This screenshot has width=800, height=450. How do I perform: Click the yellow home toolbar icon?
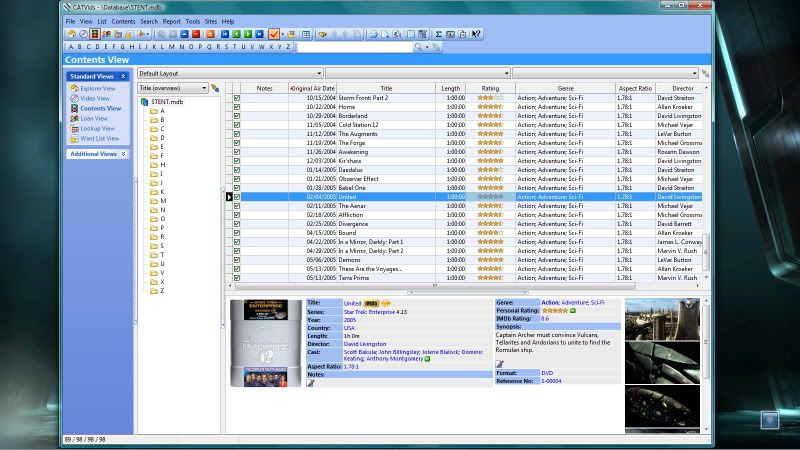pyautogui.click(x=72, y=34)
